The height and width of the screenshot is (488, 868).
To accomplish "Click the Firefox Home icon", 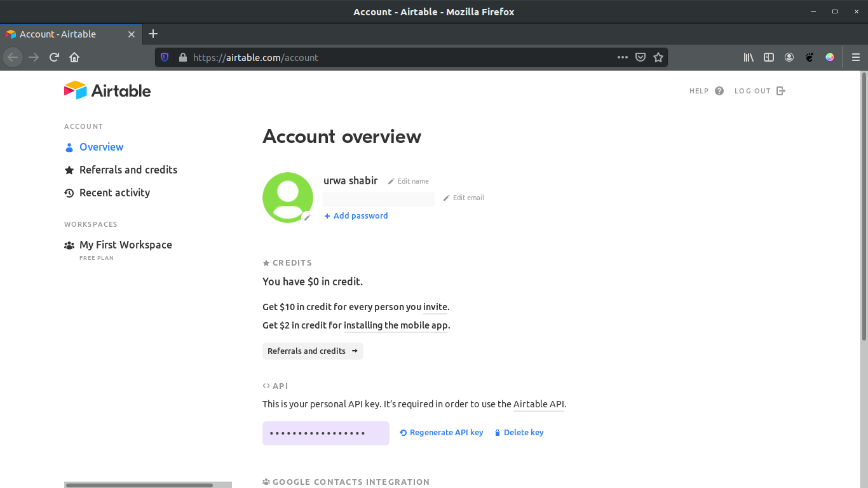I will coord(74,57).
